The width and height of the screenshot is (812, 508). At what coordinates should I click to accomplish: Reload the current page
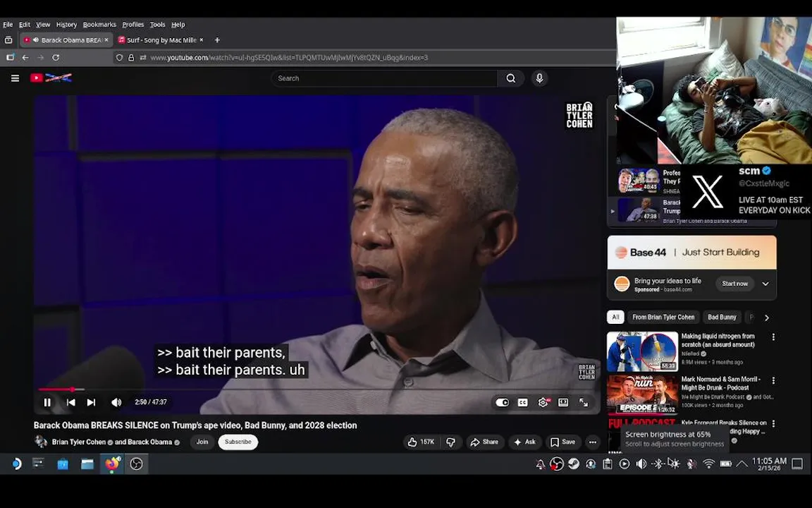pos(56,58)
